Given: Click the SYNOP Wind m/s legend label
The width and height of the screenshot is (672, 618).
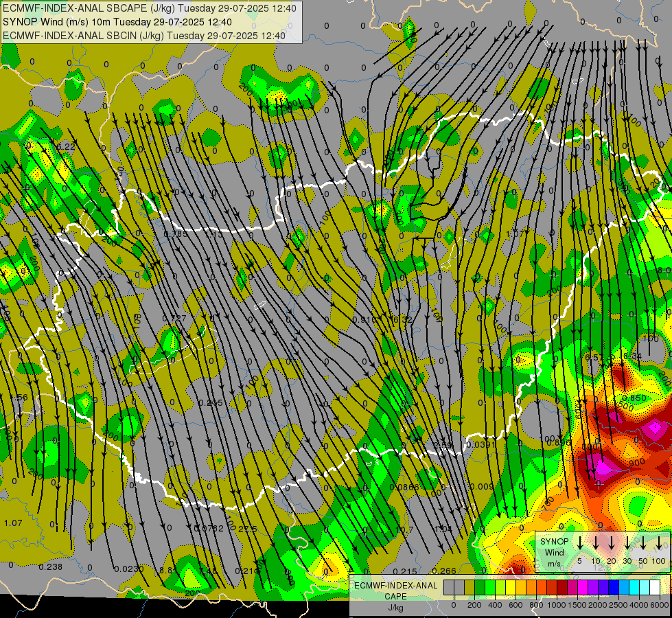Looking at the screenshot, I should click(554, 552).
